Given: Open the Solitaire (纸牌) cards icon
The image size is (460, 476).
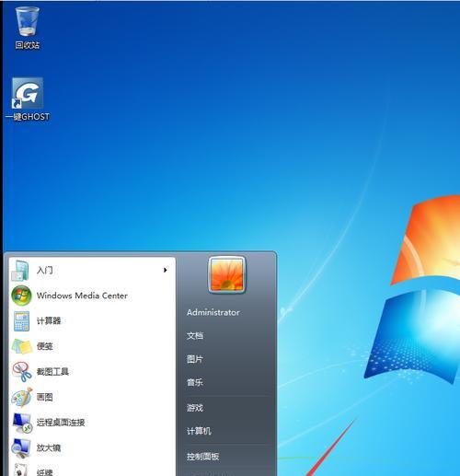Looking at the screenshot, I should [20, 470].
